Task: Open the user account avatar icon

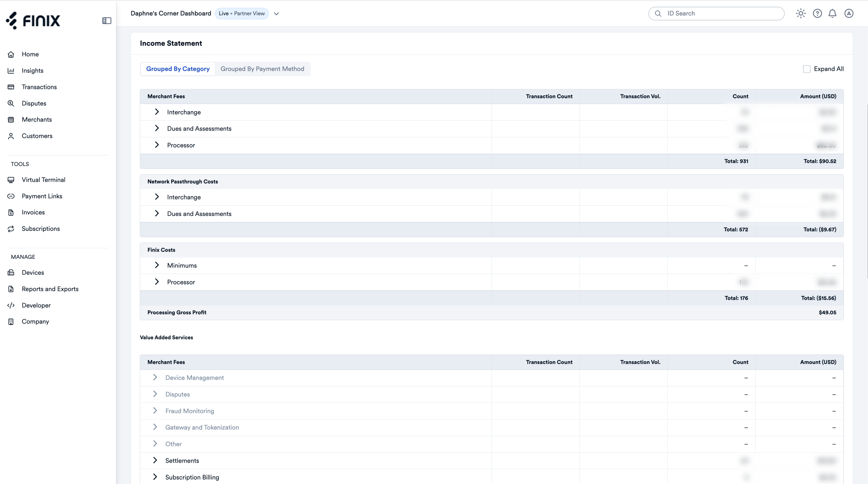Action: coord(848,13)
